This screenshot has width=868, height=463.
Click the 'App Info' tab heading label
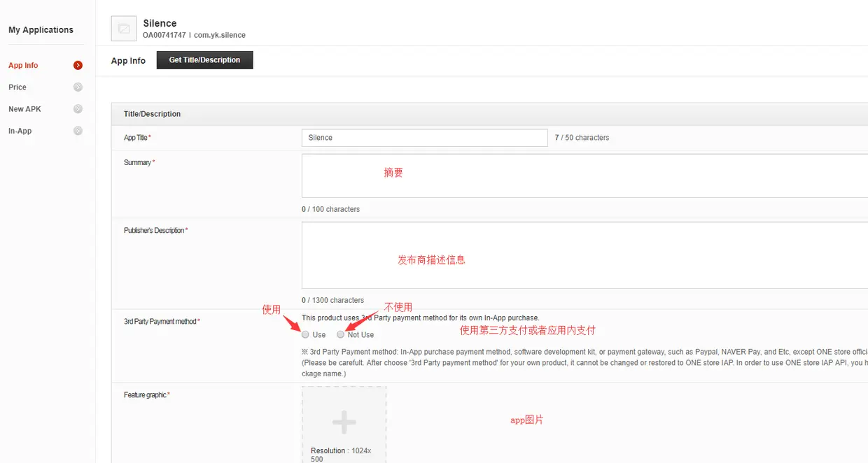[x=128, y=61]
